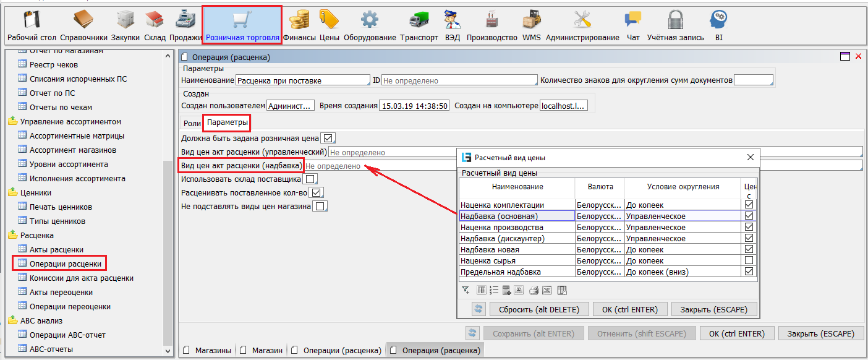This screenshot has width=868, height=360.
Task: Export the price type table to Excel
Action: tap(547, 290)
